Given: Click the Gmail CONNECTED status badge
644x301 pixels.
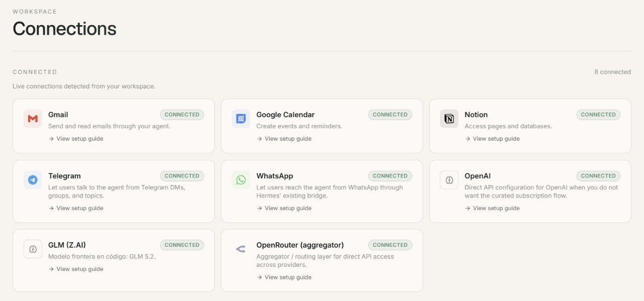Looking at the screenshot, I should pos(182,115).
